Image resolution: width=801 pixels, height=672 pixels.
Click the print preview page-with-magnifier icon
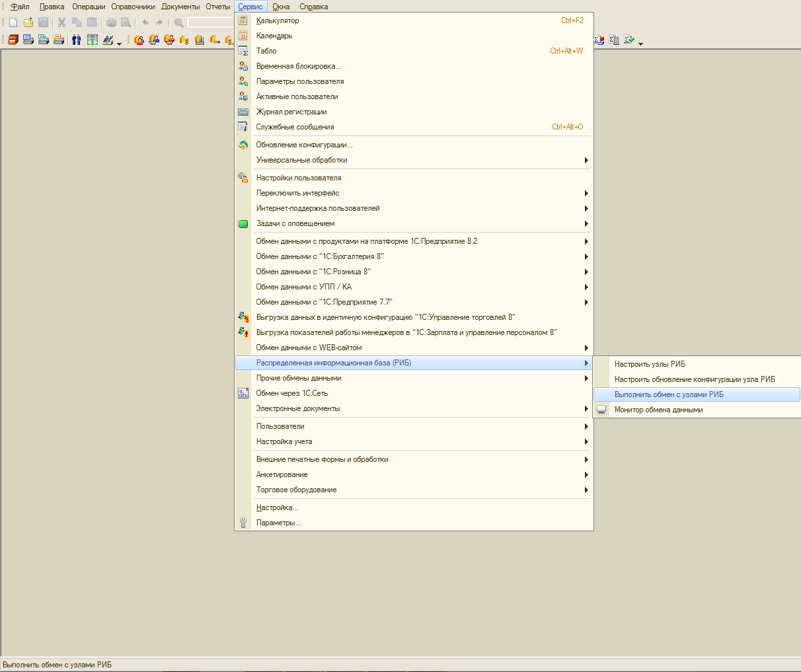tap(126, 22)
